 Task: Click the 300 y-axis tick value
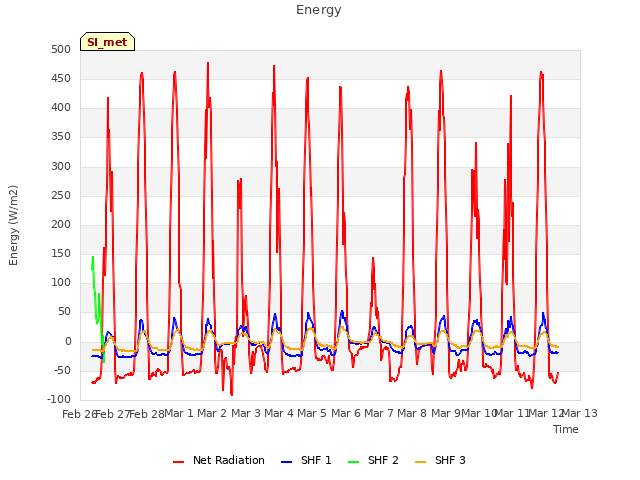coord(61,167)
